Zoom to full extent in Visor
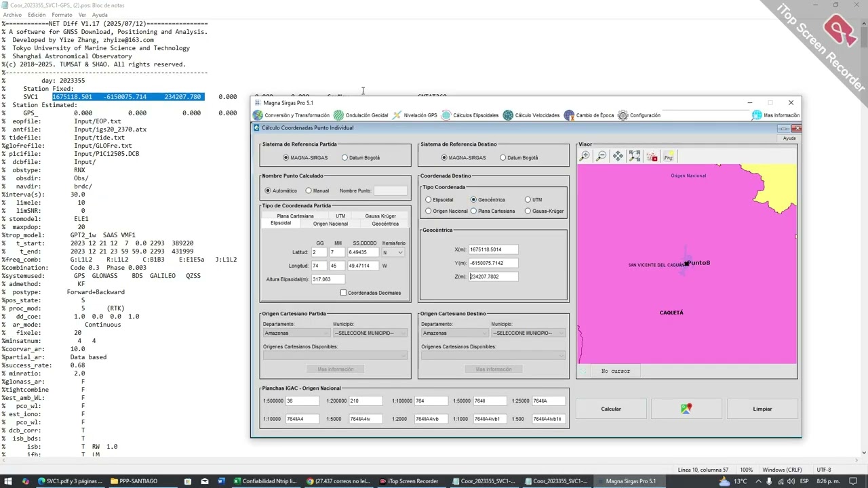Image resolution: width=868 pixels, height=488 pixels. pyautogui.click(x=635, y=157)
